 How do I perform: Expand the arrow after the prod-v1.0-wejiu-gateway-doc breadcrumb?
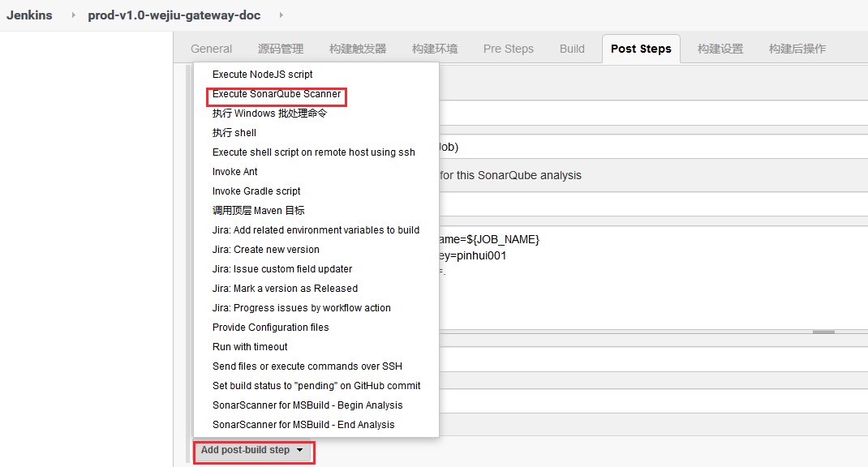pyautogui.click(x=281, y=15)
